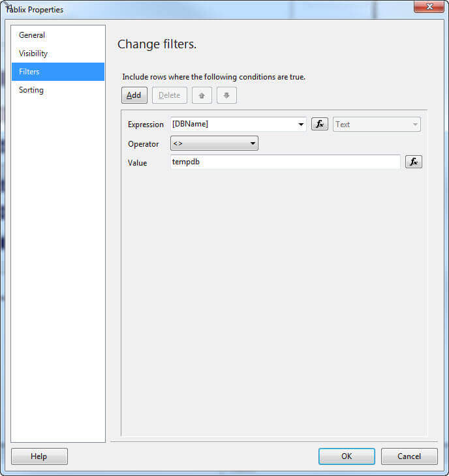This screenshot has height=476, width=449.
Task: Move filter down with the arrow button
Action: pos(226,95)
